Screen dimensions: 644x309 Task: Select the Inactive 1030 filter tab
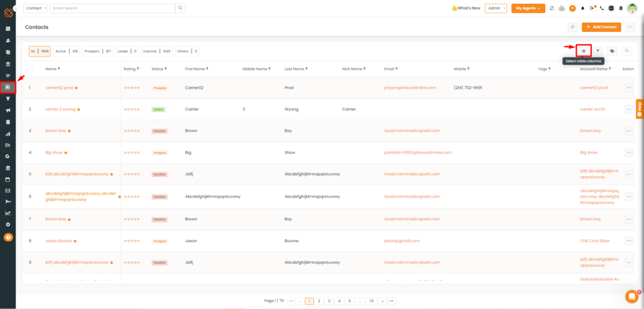click(157, 52)
